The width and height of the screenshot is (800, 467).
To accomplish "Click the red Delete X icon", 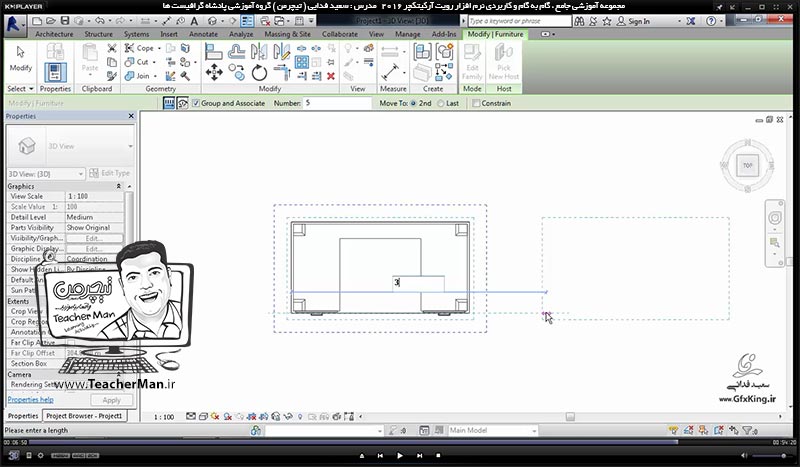I will tap(331, 76).
